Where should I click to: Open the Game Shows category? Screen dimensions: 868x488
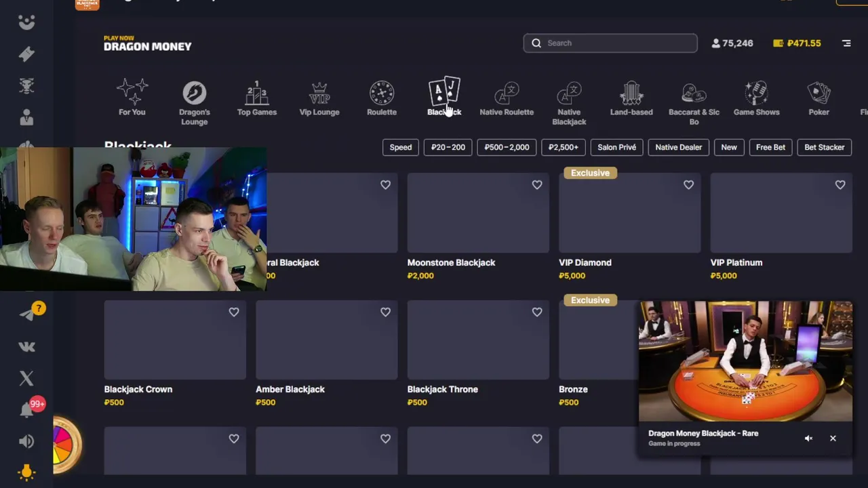click(756, 98)
